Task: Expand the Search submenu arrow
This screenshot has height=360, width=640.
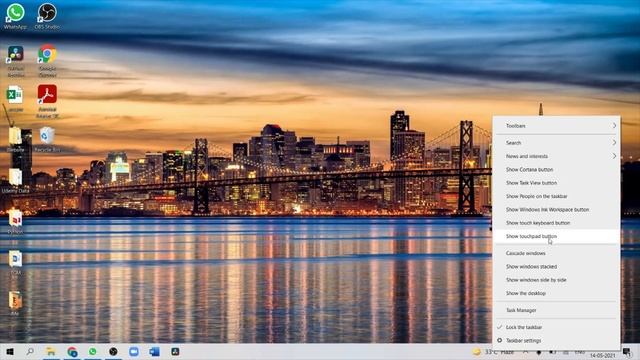Action: click(x=614, y=143)
